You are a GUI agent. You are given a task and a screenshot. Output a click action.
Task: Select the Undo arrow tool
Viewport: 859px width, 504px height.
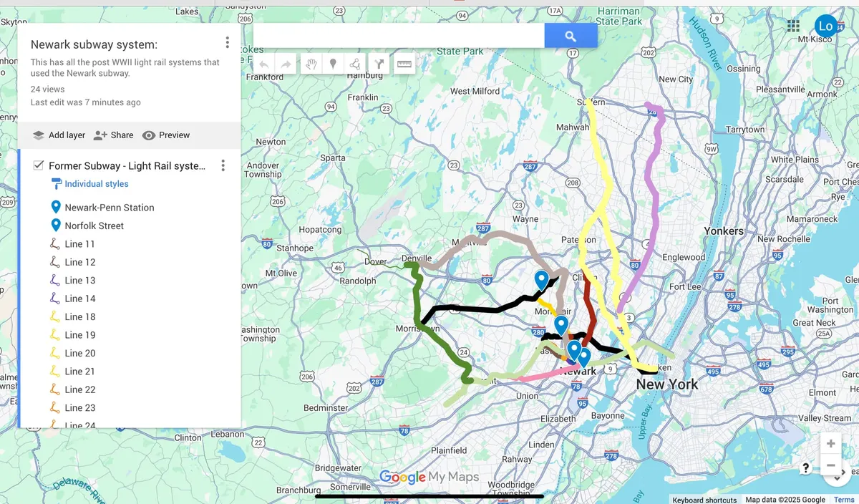[264, 64]
